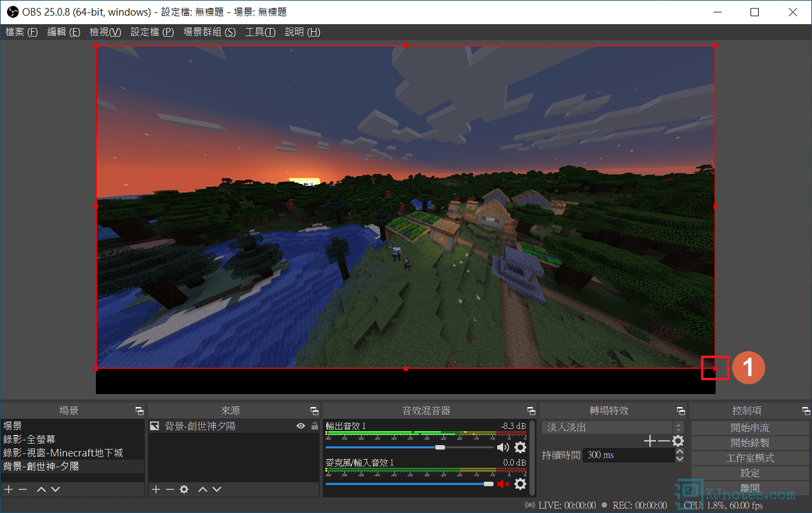Image resolution: width=812 pixels, height=513 pixels.
Task: Select the 錄影-視窗-Minecraft地下城 scene
Action: click(72, 453)
